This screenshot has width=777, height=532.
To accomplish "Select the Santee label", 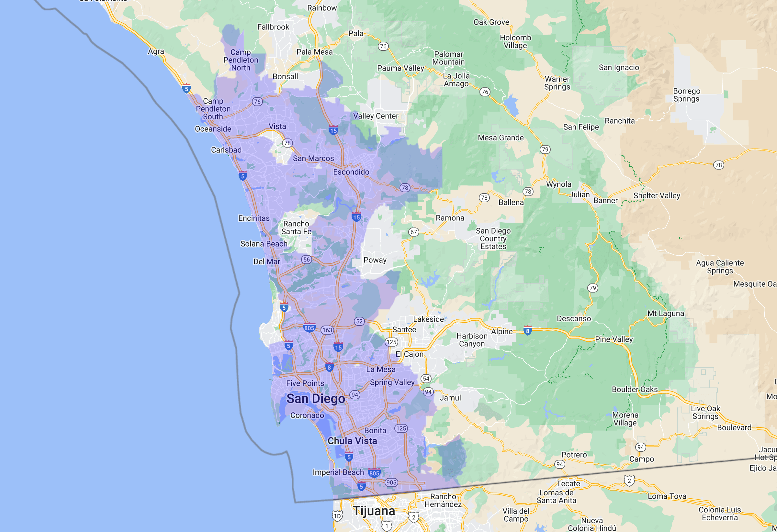I will pyautogui.click(x=404, y=329).
